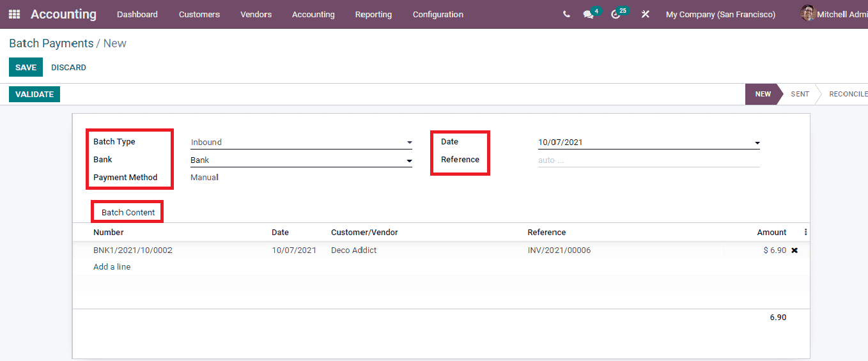Open the conversations chat icon

(589, 14)
